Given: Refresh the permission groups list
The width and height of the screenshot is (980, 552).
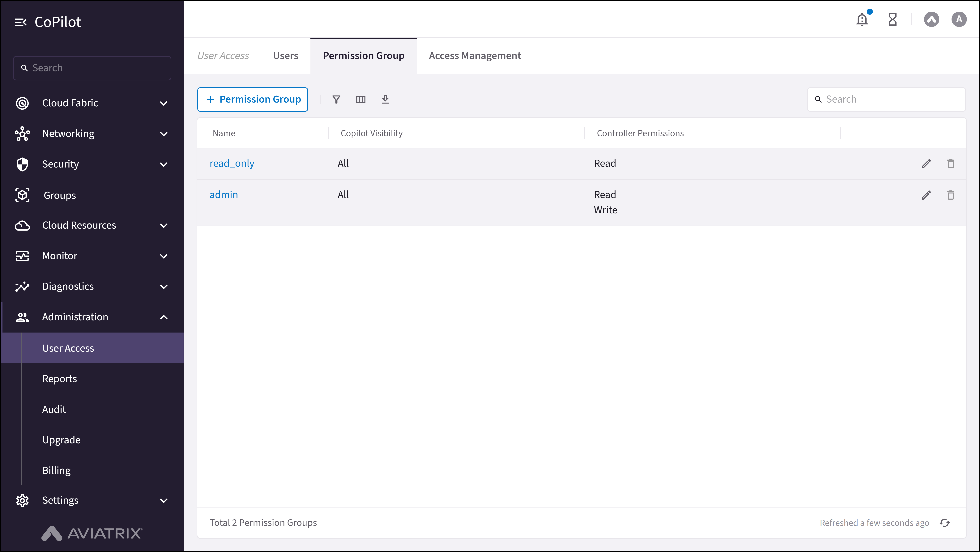Looking at the screenshot, I should (945, 522).
